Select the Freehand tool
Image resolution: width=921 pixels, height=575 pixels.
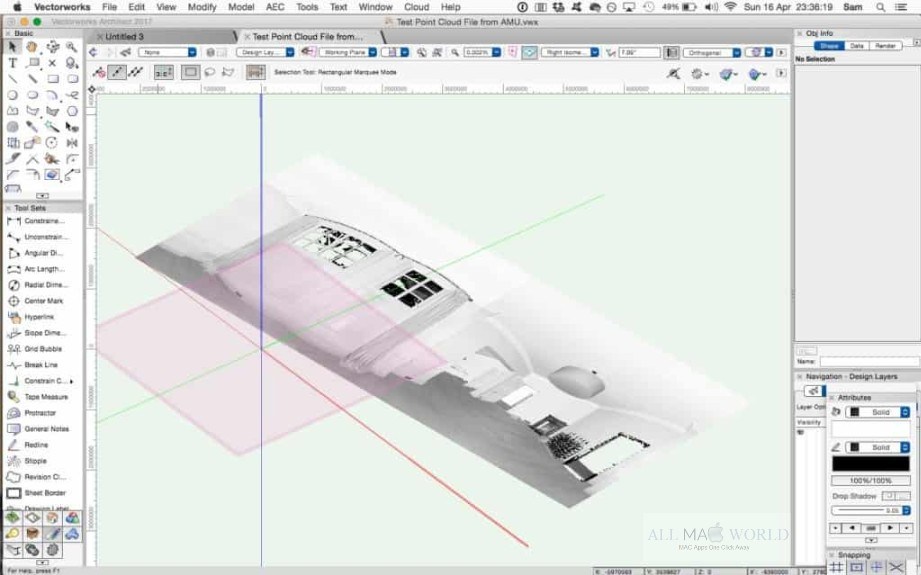pyautogui.click(x=72, y=95)
